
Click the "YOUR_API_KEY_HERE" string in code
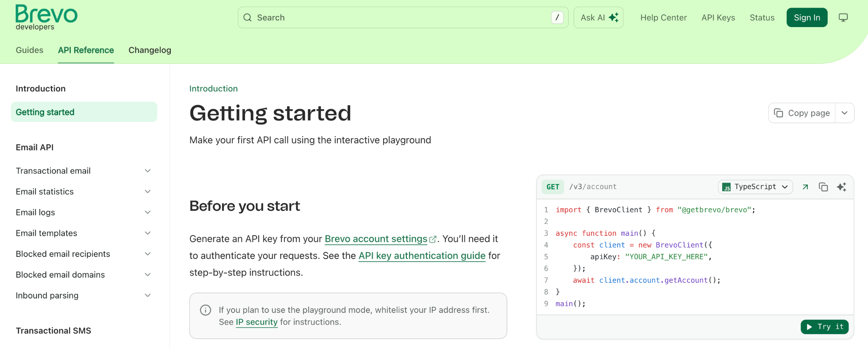click(666, 257)
